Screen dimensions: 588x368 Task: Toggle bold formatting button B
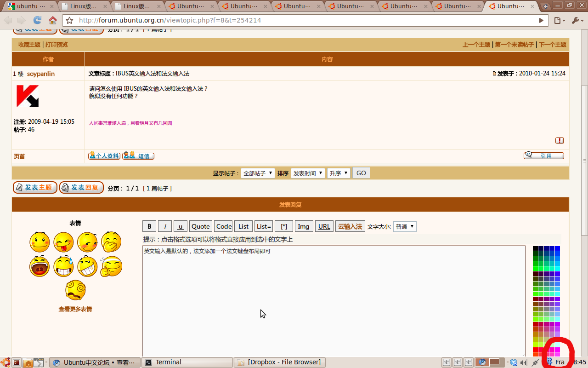click(x=149, y=226)
